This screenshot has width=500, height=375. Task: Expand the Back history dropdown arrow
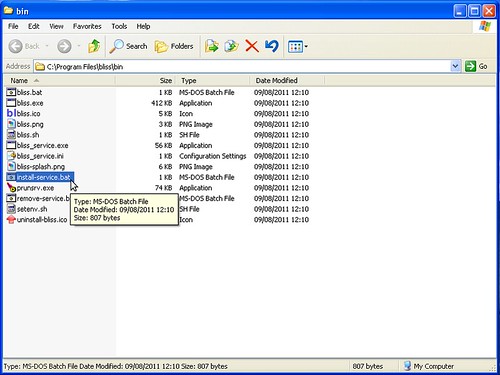(47, 46)
